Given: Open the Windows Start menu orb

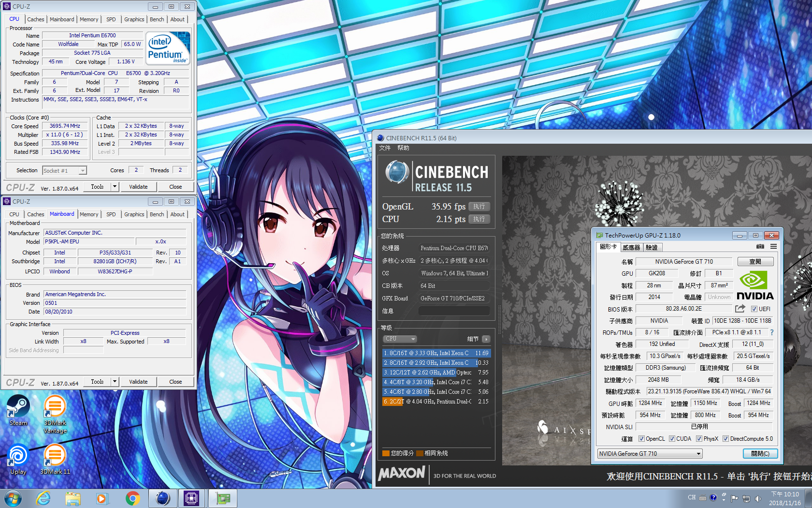Looking at the screenshot, I should tap(13, 498).
